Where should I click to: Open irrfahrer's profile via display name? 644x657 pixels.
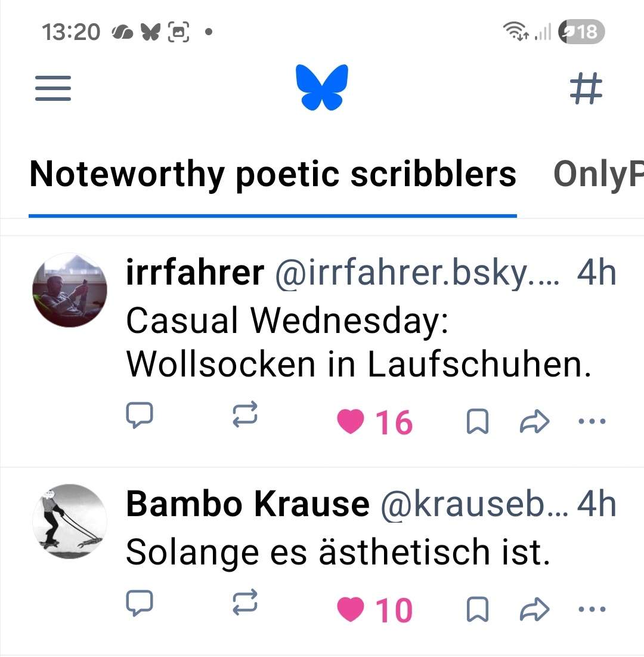pos(195,273)
